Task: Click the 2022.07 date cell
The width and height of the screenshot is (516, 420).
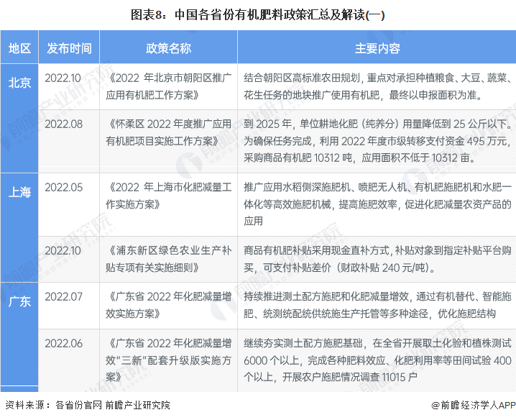Action: point(63,296)
